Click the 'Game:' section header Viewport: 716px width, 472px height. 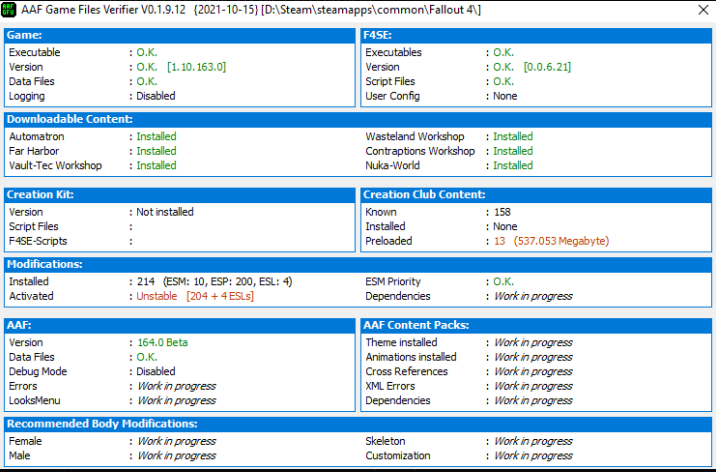click(x=179, y=35)
